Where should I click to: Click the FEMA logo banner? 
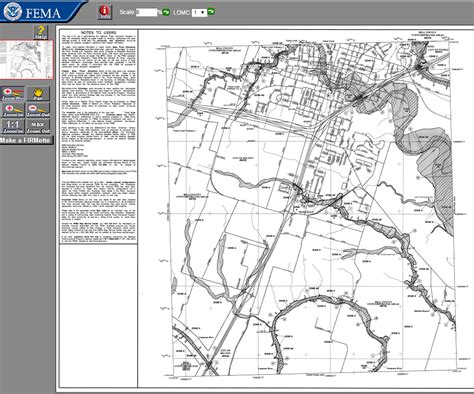pos(42,11)
